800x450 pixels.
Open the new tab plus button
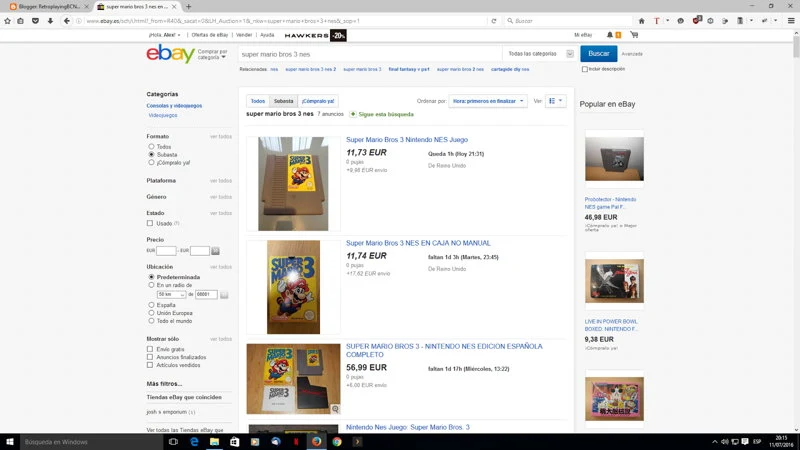[x=188, y=6]
